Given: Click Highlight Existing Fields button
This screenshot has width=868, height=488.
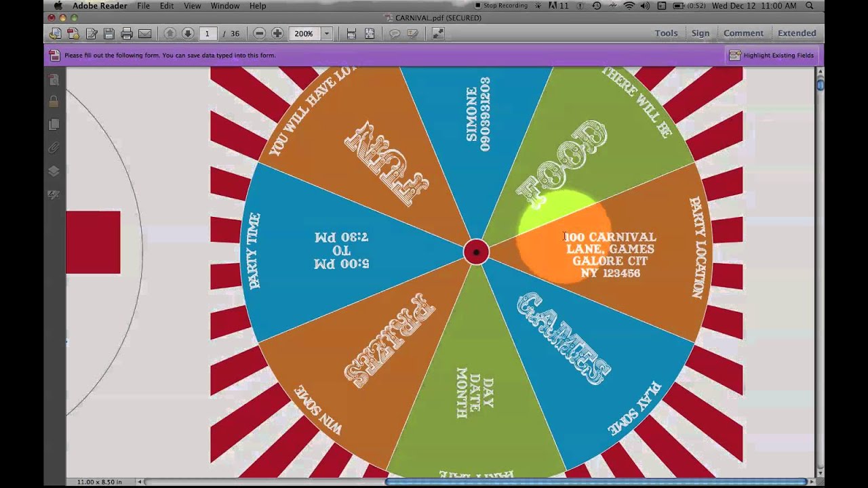Looking at the screenshot, I should click(x=772, y=56).
